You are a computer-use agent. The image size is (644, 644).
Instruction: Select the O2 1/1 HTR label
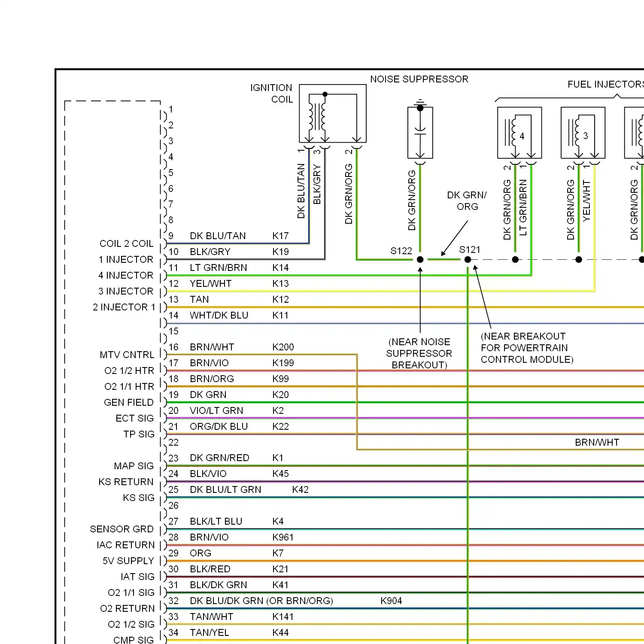(129, 386)
